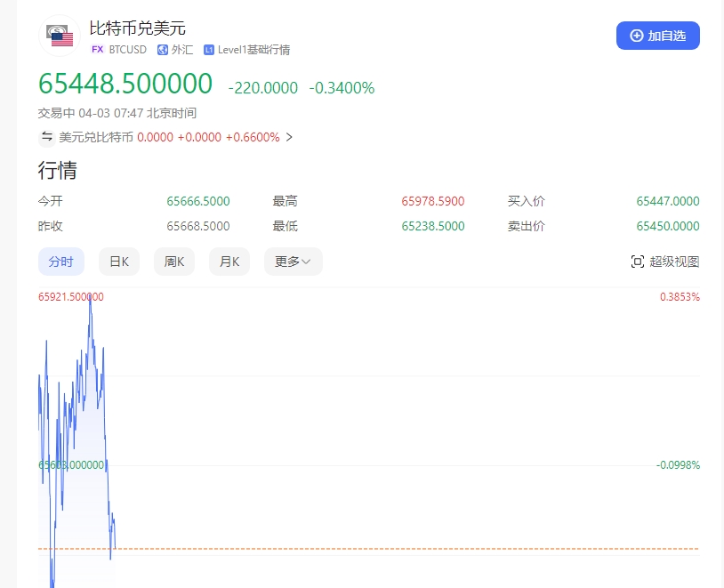The width and height of the screenshot is (724, 588).
Task: Expand the 美元兑比特币 conversion details arrow
Action: 289,137
